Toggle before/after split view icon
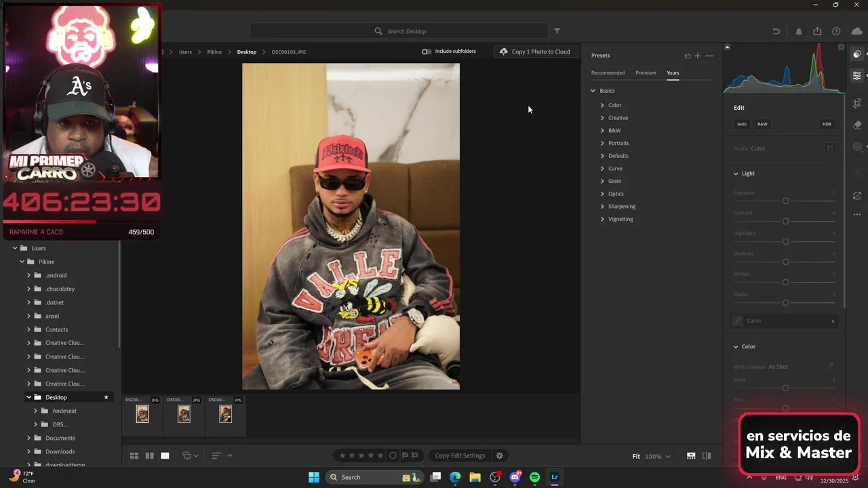The image size is (868, 488). tap(707, 456)
